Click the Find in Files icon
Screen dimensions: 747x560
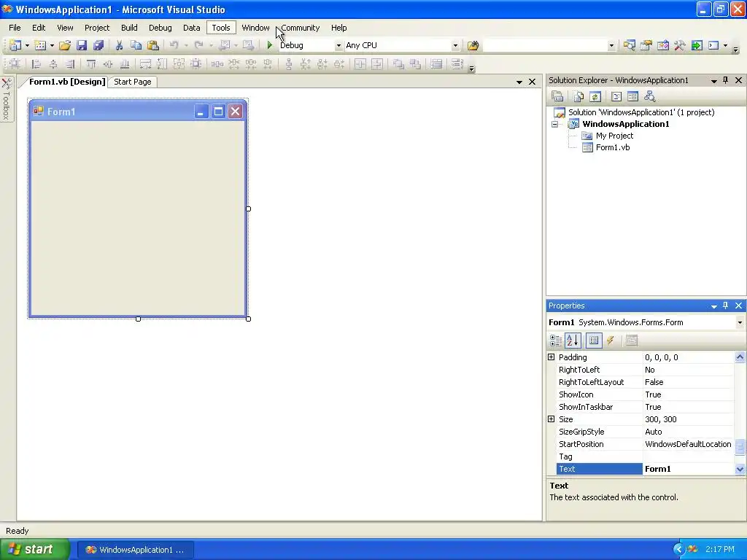click(x=473, y=45)
